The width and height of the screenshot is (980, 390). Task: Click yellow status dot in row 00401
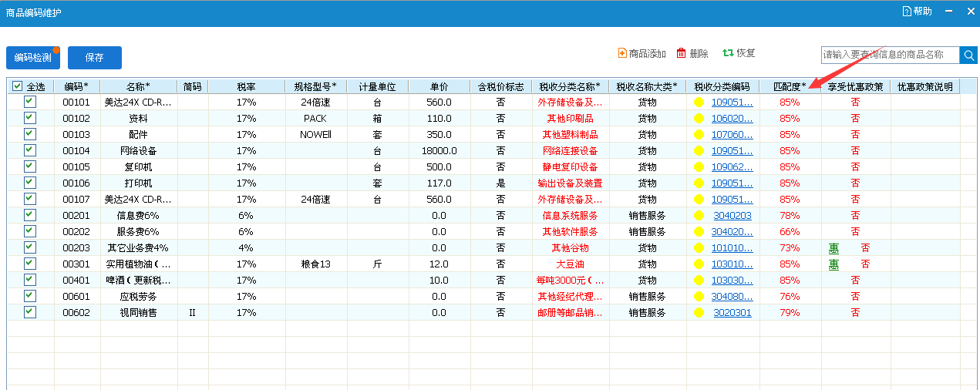(699, 281)
